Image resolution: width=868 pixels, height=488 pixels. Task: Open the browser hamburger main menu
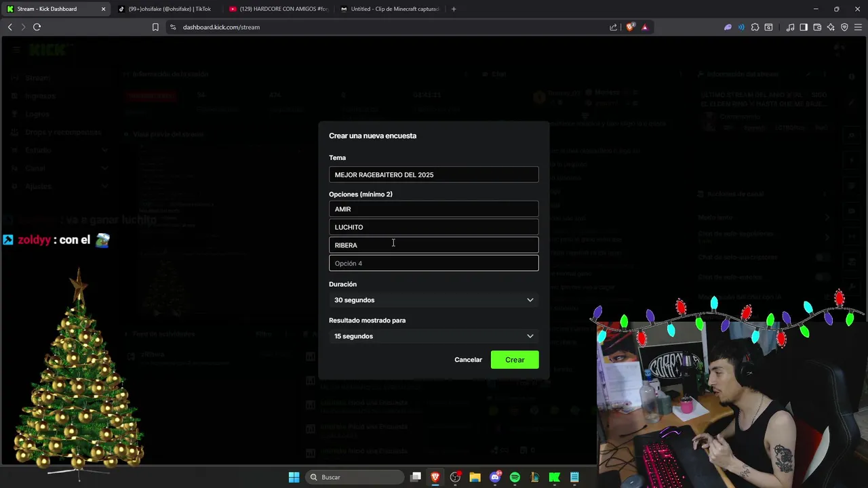coord(858,27)
